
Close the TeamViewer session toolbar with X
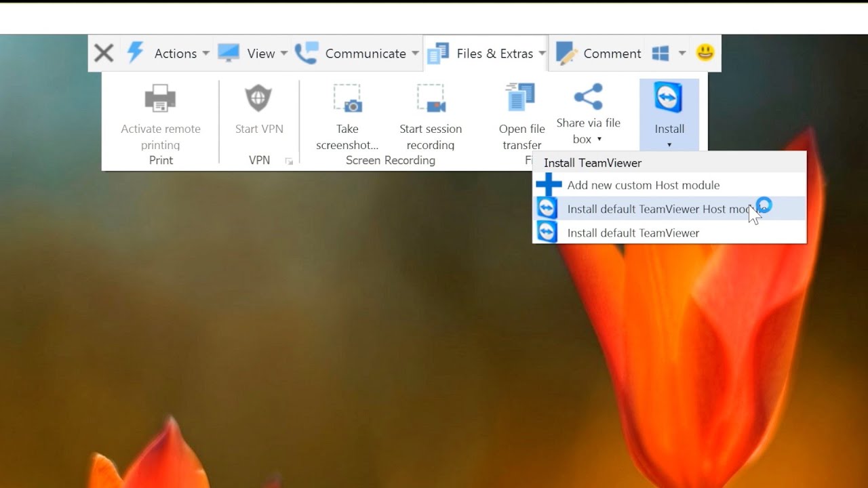[x=104, y=53]
